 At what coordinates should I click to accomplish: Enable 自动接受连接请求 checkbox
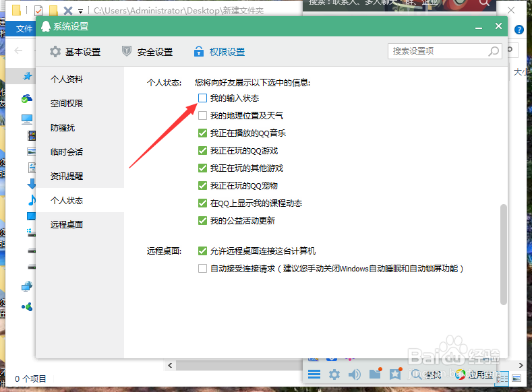(202, 269)
